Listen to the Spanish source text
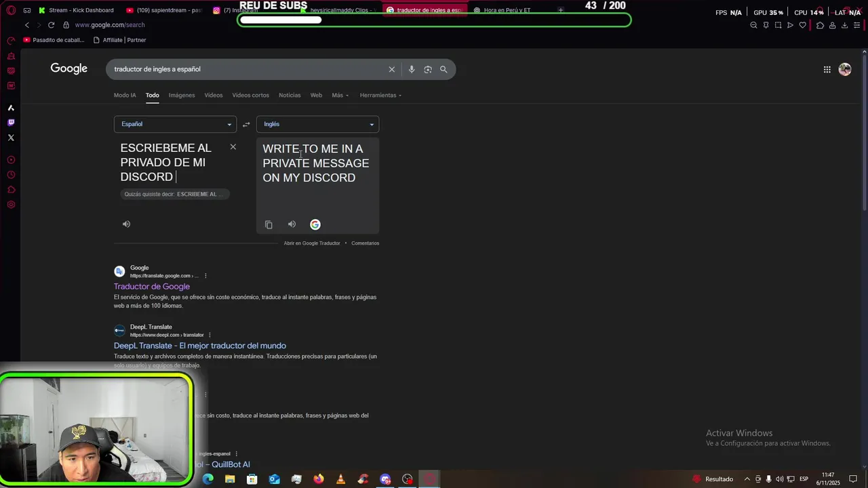 point(126,224)
